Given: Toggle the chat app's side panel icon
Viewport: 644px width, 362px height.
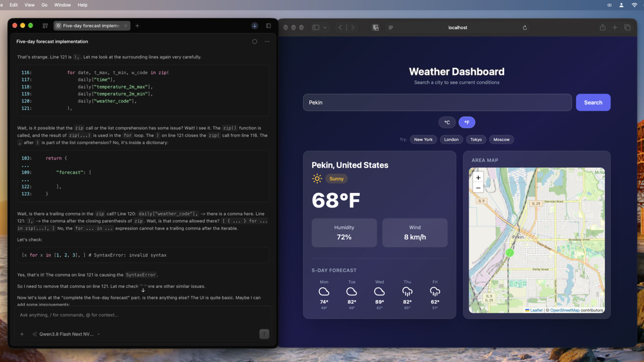Looking at the screenshot, I should pyautogui.click(x=268, y=25).
